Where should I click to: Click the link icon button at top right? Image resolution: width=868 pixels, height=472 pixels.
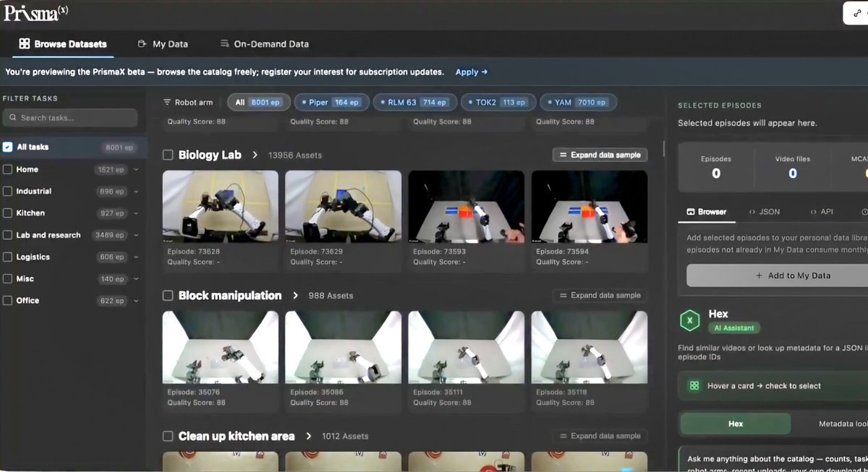[x=858, y=14]
